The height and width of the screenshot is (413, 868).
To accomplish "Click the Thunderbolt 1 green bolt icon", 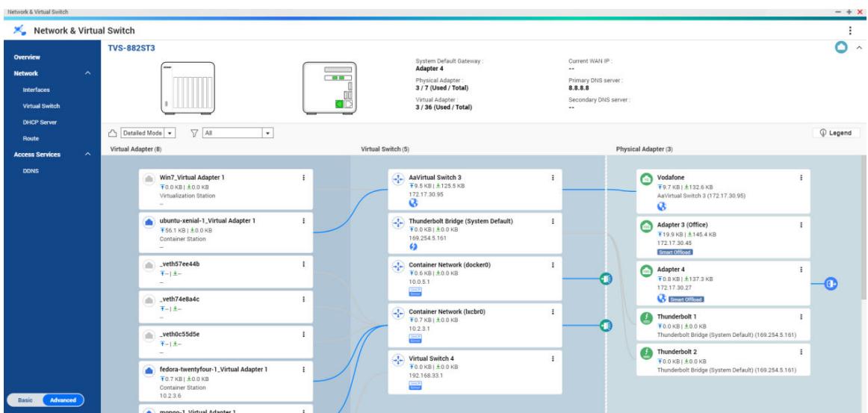I will tap(646, 318).
